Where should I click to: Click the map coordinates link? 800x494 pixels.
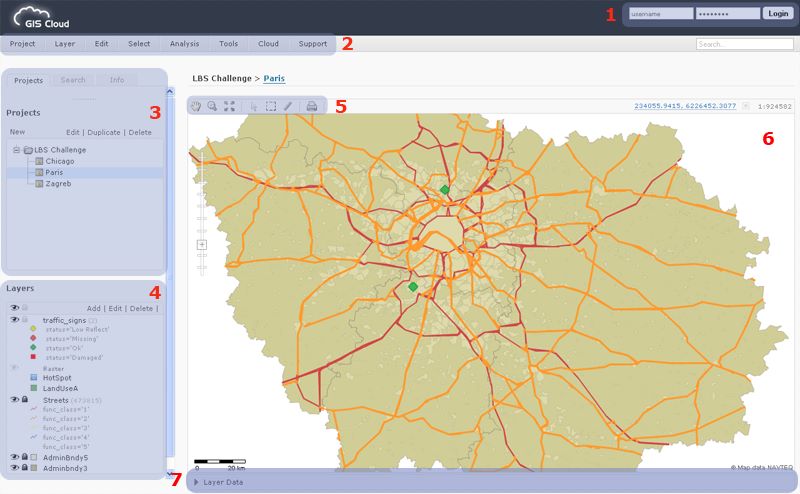pos(685,106)
